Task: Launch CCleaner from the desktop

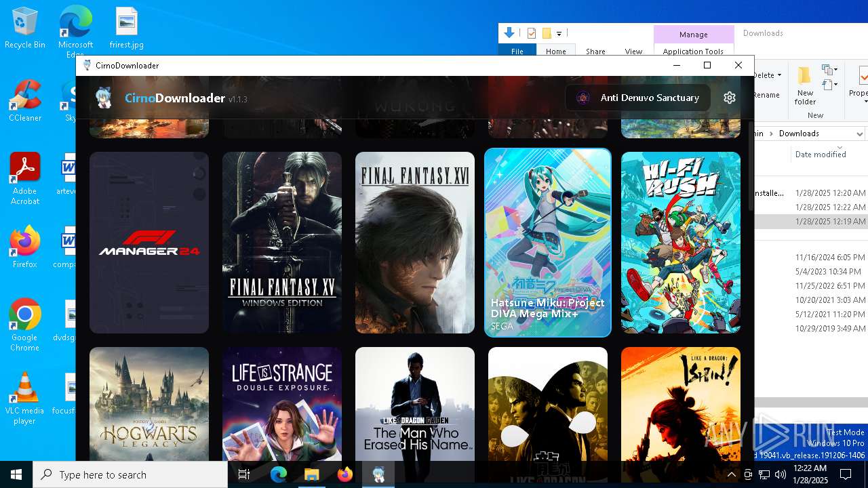Action: tap(25, 102)
